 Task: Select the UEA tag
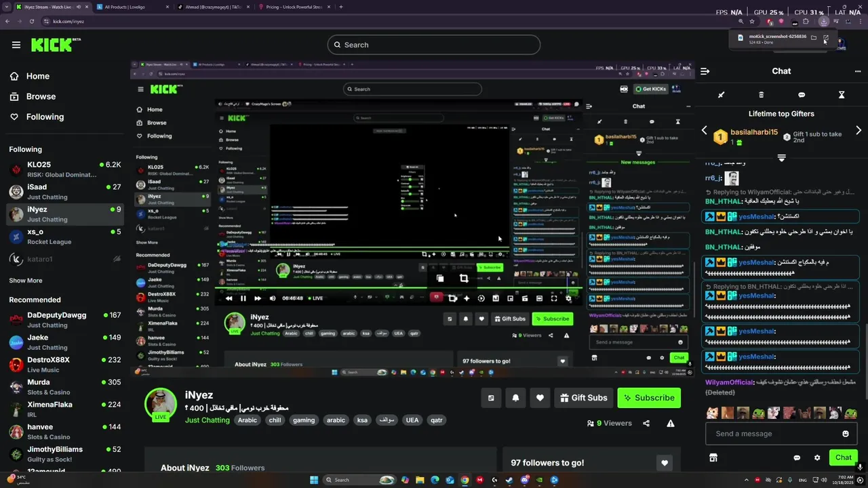pyautogui.click(x=412, y=420)
